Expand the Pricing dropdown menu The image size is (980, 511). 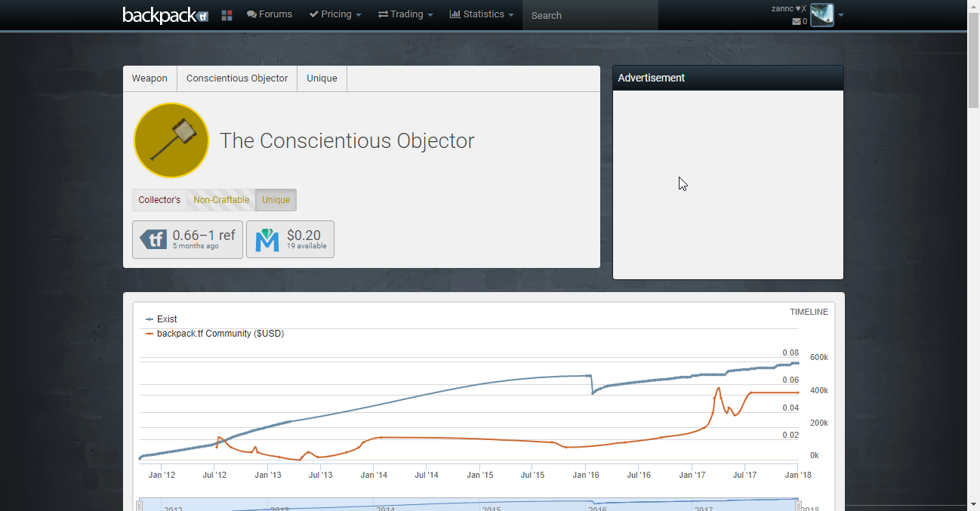[335, 14]
